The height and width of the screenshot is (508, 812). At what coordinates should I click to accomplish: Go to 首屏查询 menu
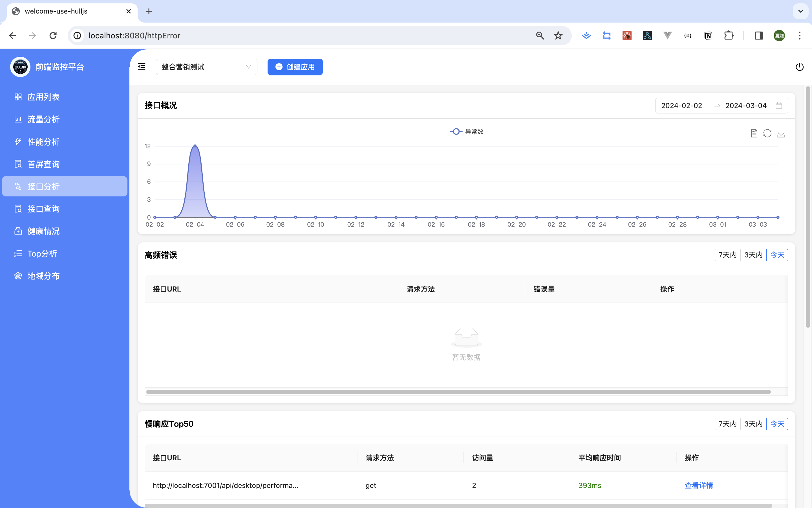point(65,164)
